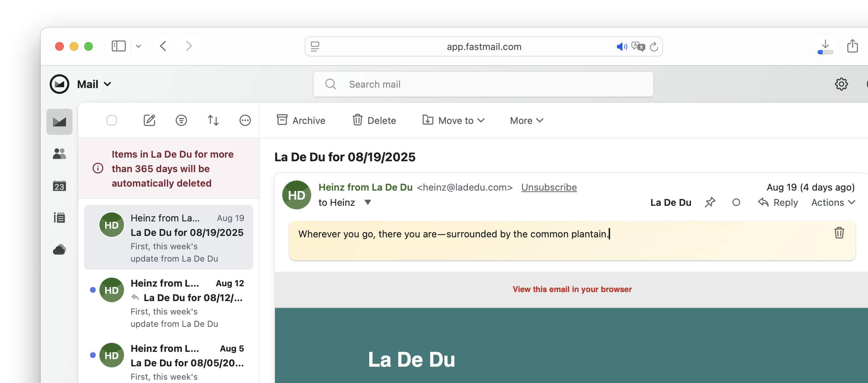Viewport: 868px width, 383px height.
Task: Open Fastmail settings gear
Action: click(842, 84)
